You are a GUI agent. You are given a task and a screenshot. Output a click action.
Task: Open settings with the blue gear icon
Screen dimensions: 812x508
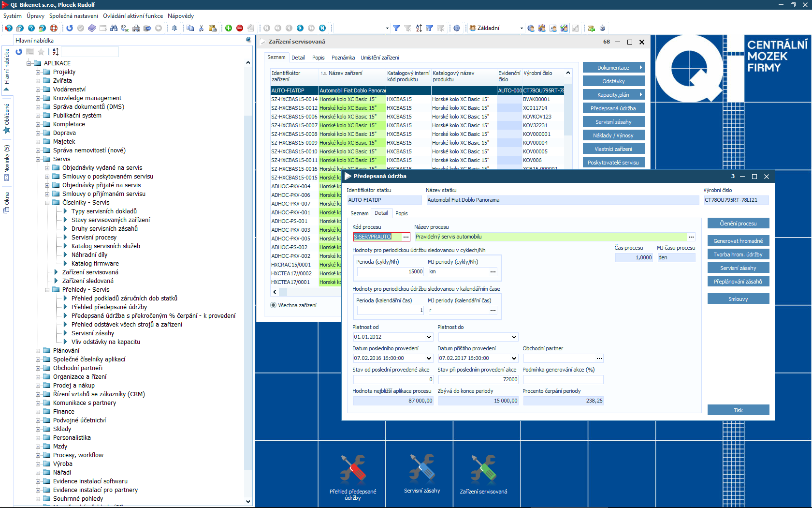coord(457,28)
